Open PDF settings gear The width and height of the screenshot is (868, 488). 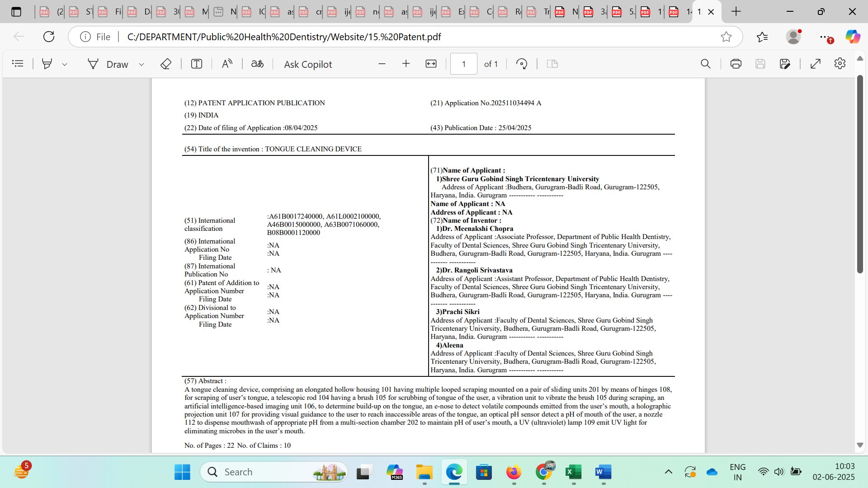(x=840, y=64)
